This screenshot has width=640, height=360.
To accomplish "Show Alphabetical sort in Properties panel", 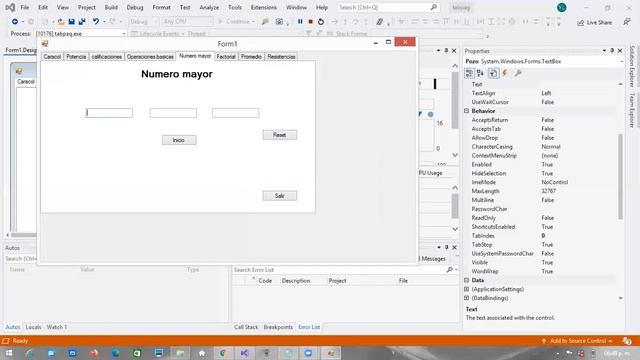I will point(480,73).
